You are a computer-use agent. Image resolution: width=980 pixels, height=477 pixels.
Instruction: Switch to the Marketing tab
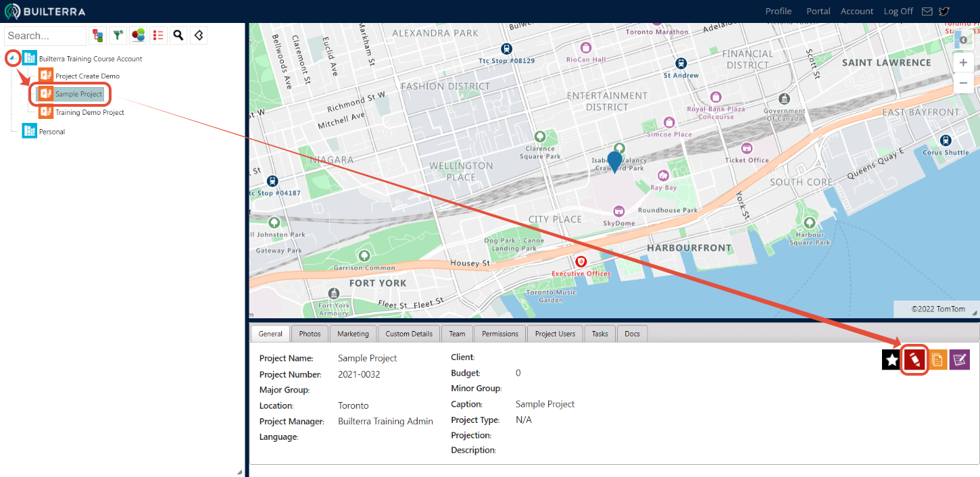point(353,334)
